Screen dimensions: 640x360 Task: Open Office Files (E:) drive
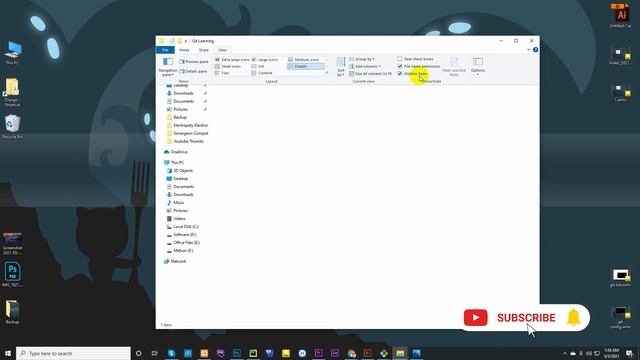coord(183,242)
